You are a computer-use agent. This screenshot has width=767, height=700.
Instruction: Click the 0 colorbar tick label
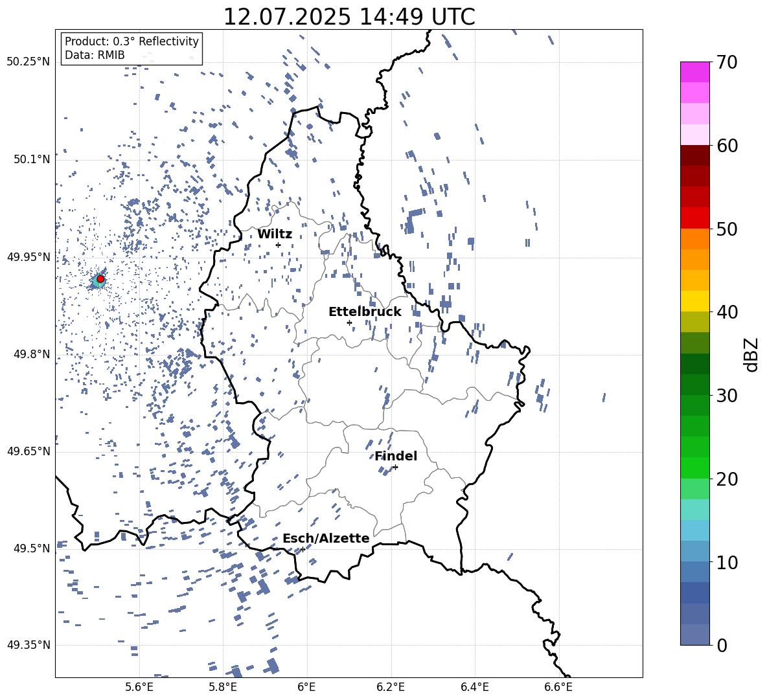[x=722, y=645]
